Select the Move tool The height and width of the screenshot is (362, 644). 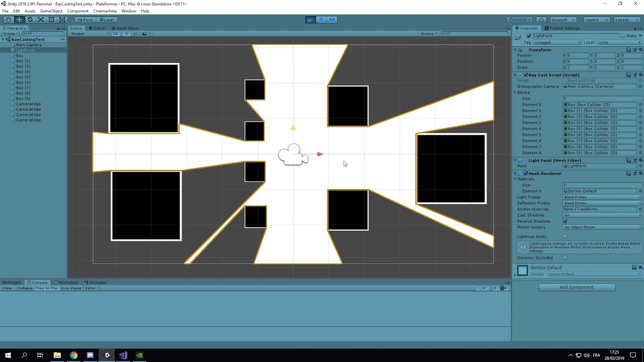point(19,19)
